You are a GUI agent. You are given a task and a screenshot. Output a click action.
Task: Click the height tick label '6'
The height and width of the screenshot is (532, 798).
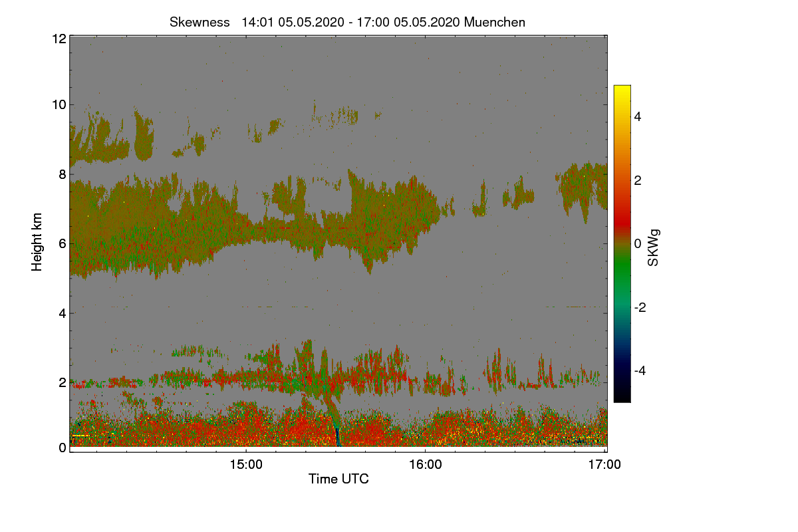[x=63, y=243]
